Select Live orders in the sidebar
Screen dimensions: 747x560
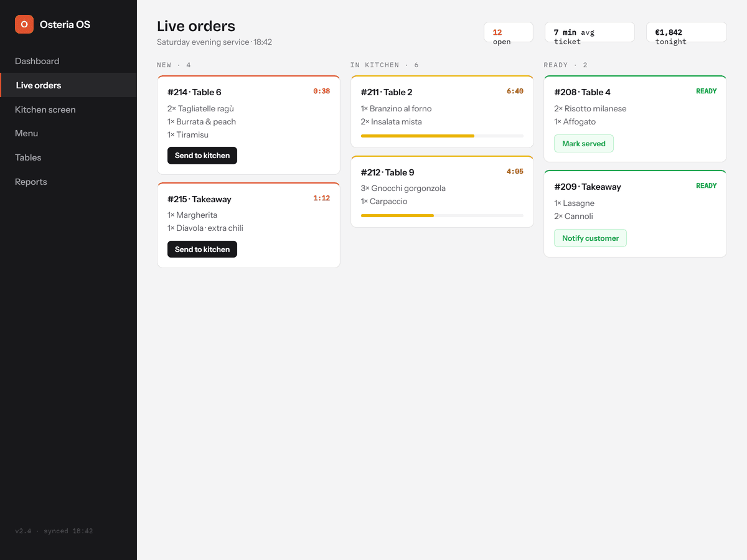click(68, 85)
